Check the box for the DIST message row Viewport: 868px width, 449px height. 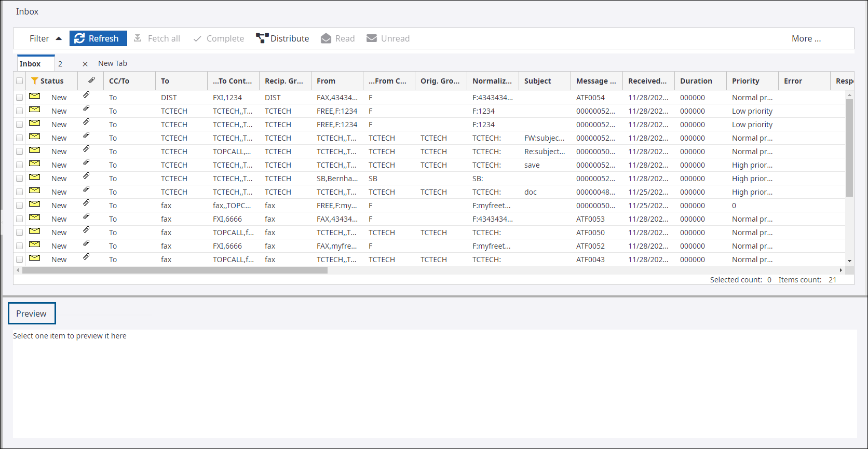click(20, 98)
